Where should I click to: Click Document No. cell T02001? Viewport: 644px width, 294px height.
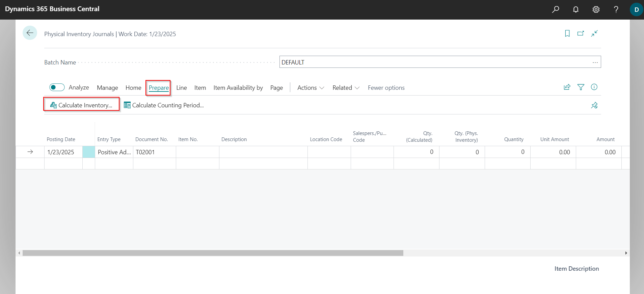coord(155,152)
